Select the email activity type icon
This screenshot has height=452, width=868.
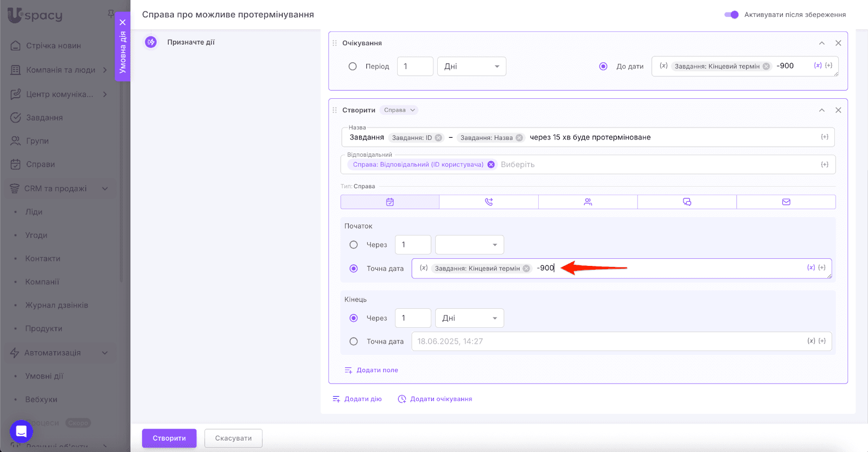pos(786,202)
